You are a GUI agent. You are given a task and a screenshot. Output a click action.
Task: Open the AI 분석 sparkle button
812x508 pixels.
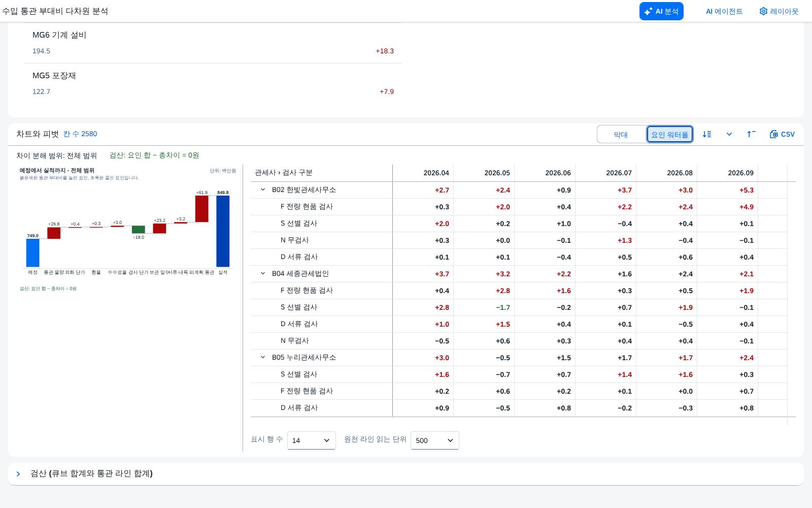(x=661, y=11)
